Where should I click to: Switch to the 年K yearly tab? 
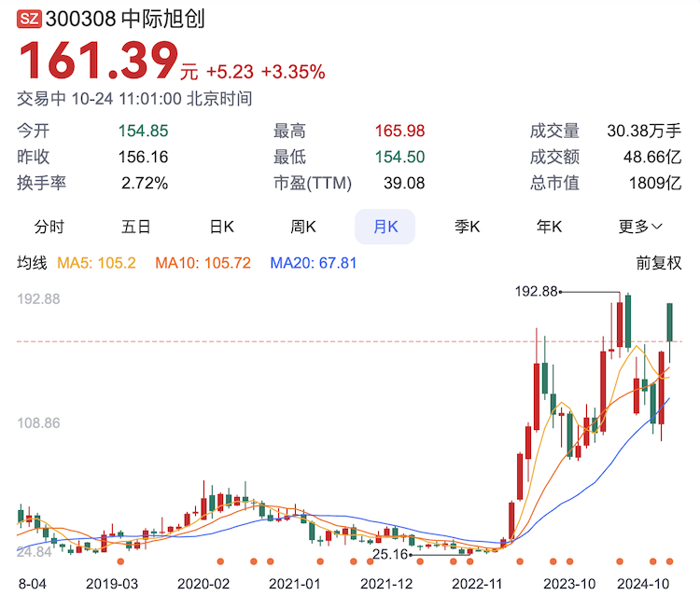point(549,227)
